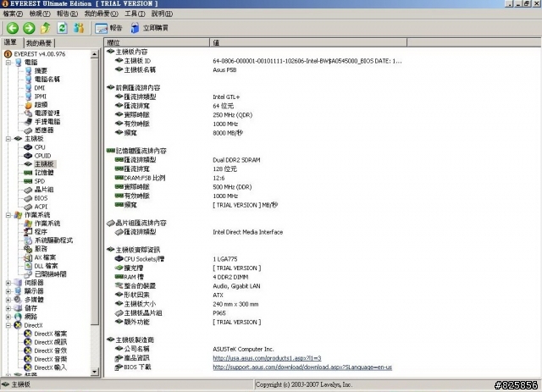The image size is (542, 392).
Task: Click the 值 value column header
Action: 308,42
